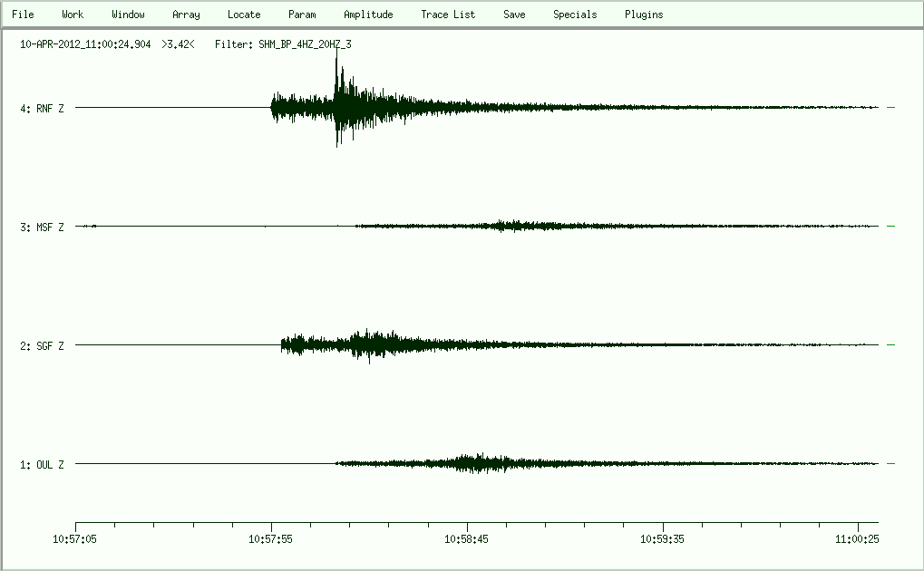The width and height of the screenshot is (924, 571).
Task: Select the RNF Z trace label
Action: pos(42,109)
